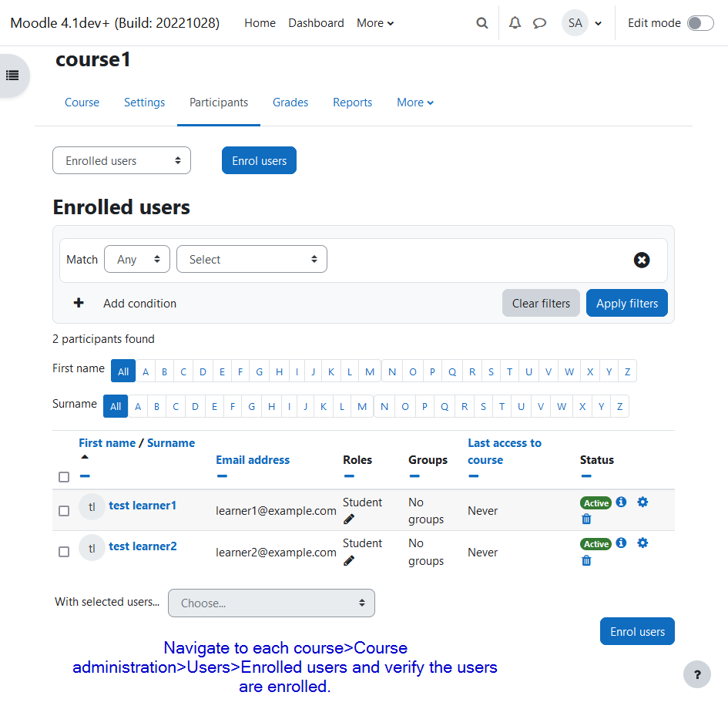This screenshot has width=728, height=709.
Task: Unenrol test learner1 with trash icon
Action: click(586, 519)
